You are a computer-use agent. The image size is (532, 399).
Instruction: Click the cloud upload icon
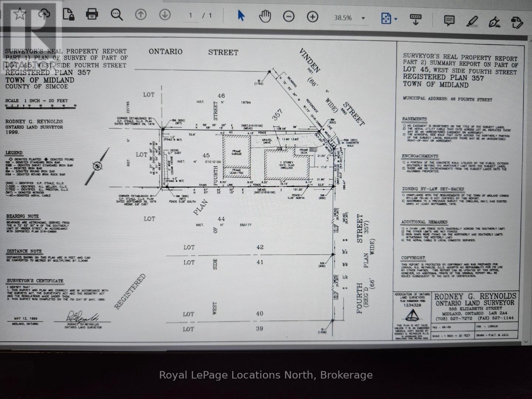coord(44,14)
